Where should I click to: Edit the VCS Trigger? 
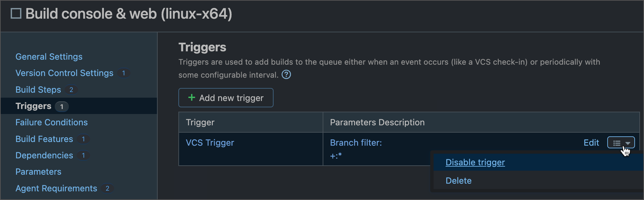click(x=591, y=142)
